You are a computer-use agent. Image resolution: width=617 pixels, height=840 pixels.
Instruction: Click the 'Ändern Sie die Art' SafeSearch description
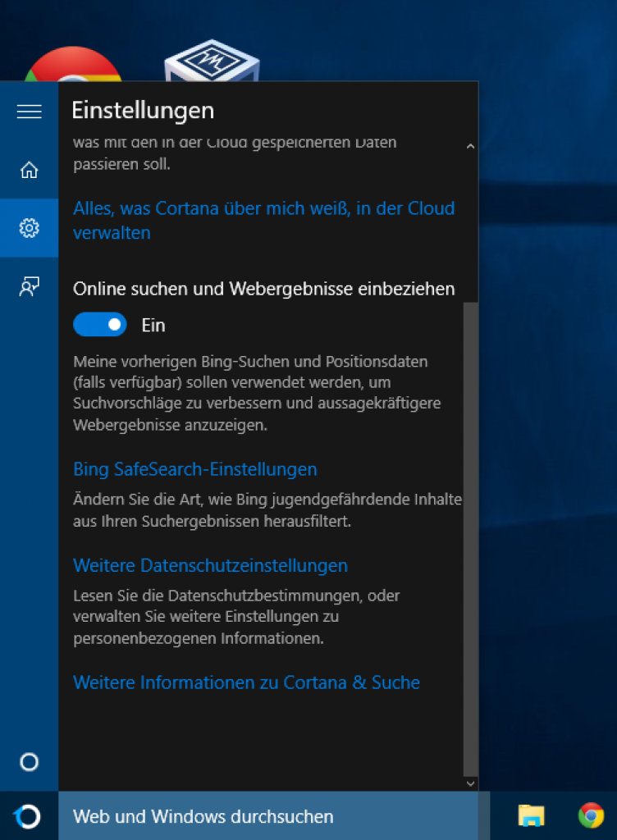pyautogui.click(x=267, y=510)
